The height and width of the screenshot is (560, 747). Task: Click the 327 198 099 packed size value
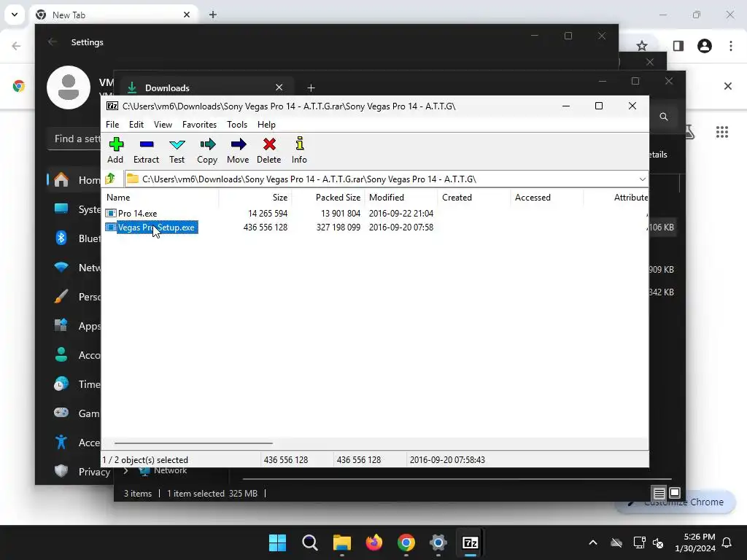pyautogui.click(x=338, y=227)
